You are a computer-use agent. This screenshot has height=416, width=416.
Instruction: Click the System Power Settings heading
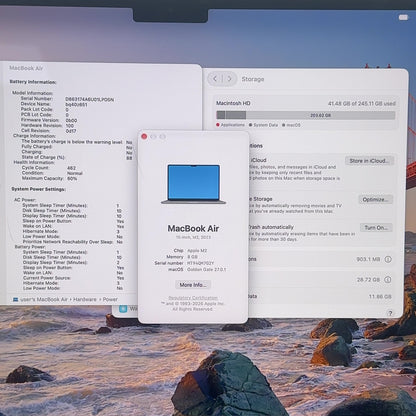38,189
